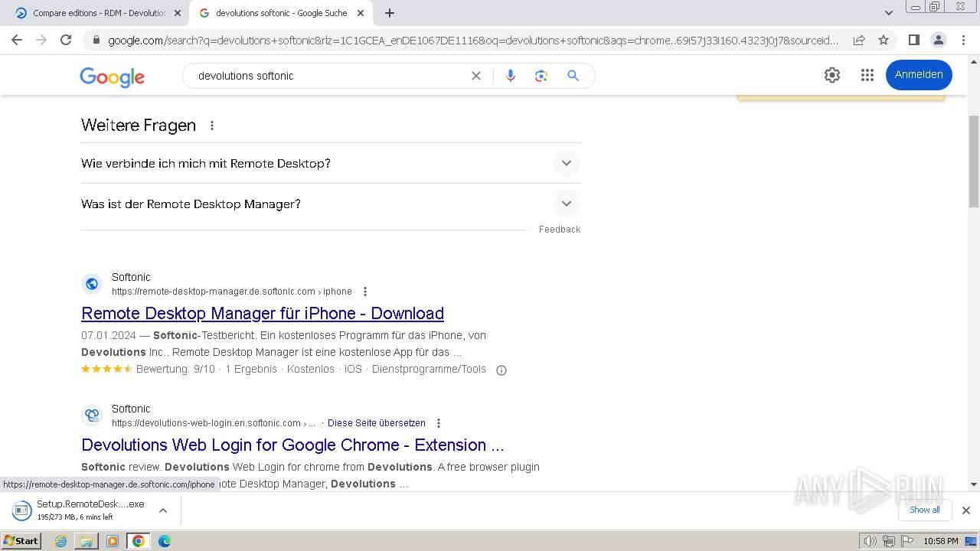Viewport: 980px width, 551px height.
Task: Launch Internet Explorer from taskbar
Action: pyautogui.click(x=61, y=541)
